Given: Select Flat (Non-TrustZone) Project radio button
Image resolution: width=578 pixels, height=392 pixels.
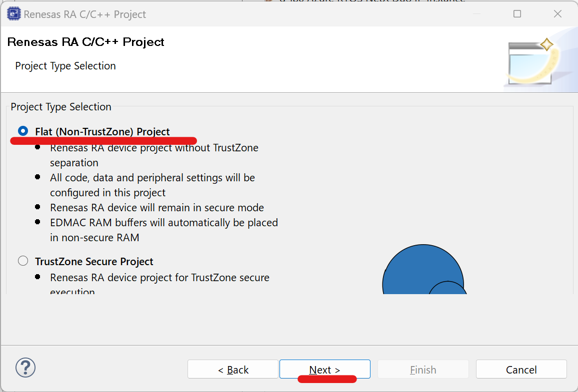Looking at the screenshot, I should point(23,131).
